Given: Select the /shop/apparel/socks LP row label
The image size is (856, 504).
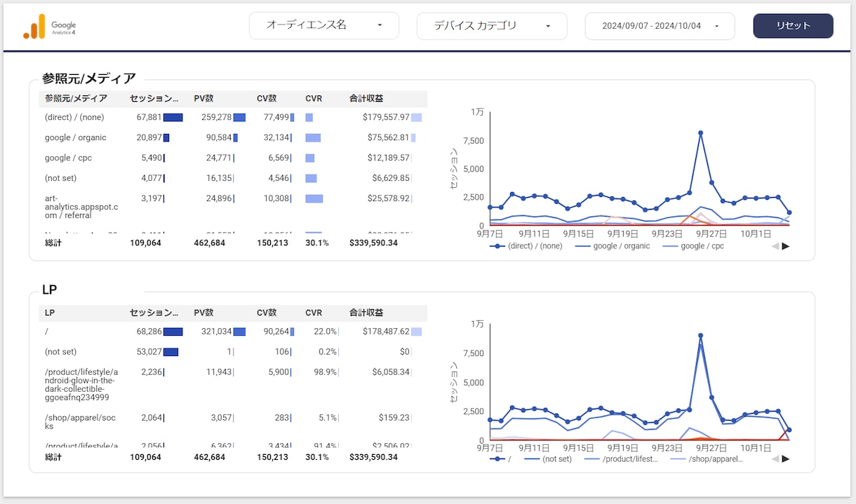Looking at the screenshot, I should (x=79, y=422).
